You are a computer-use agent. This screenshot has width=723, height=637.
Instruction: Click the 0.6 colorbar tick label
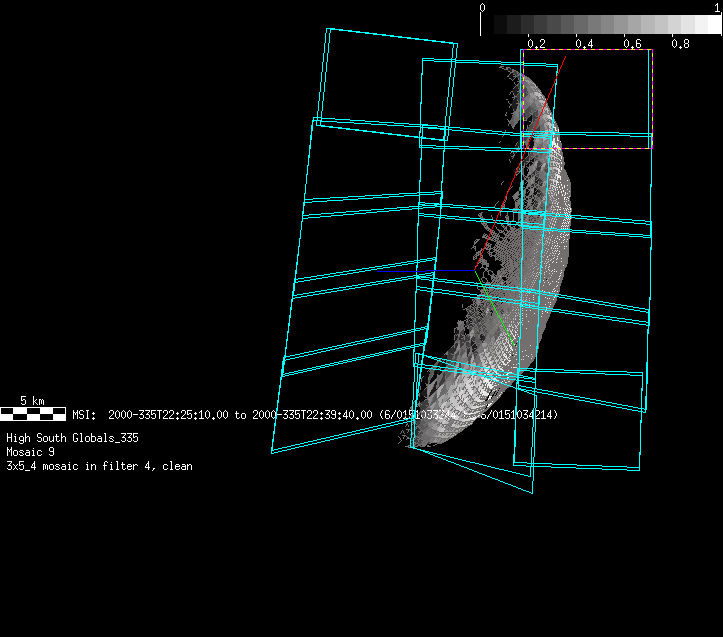(x=632, y=44)
